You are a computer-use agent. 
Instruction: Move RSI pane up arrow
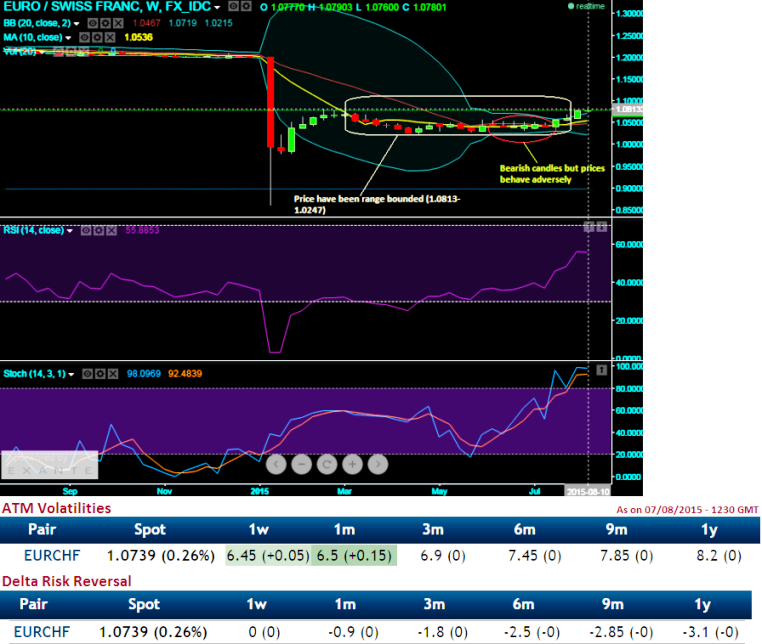pos(589,226)
